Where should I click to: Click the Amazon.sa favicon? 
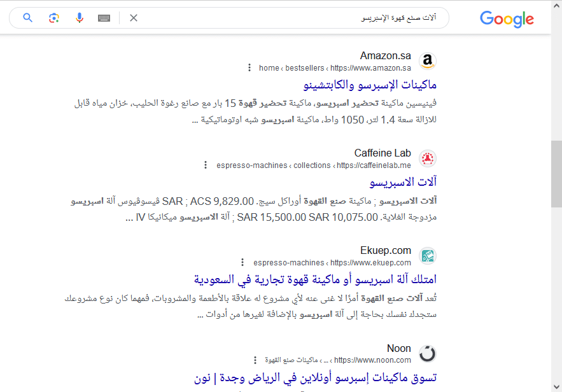[428, 61]
